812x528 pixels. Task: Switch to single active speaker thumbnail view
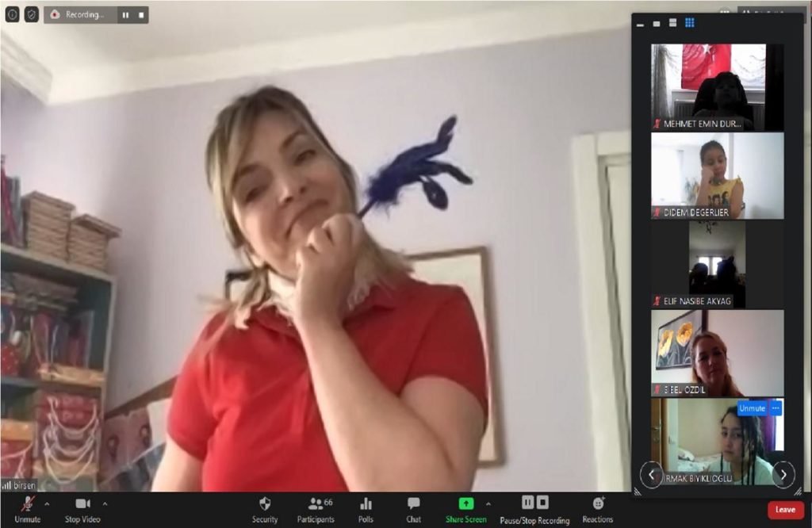(x=657, y=23)
